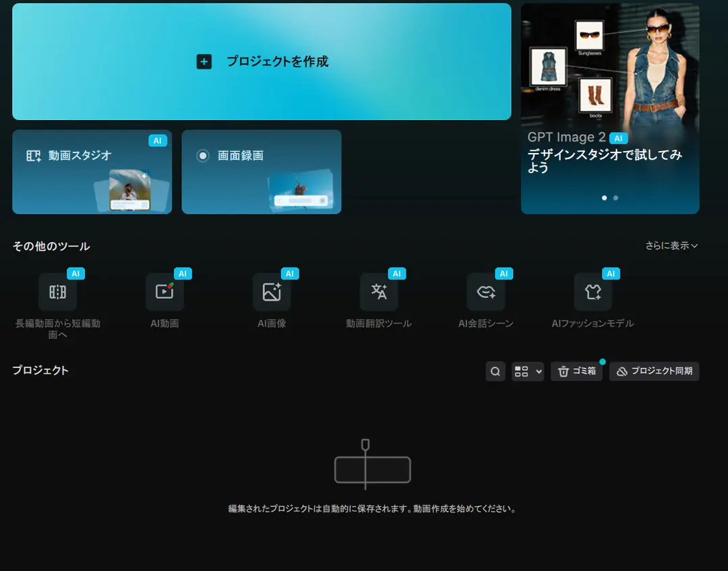Click the AI画像 label text

[x=272, y=324]
